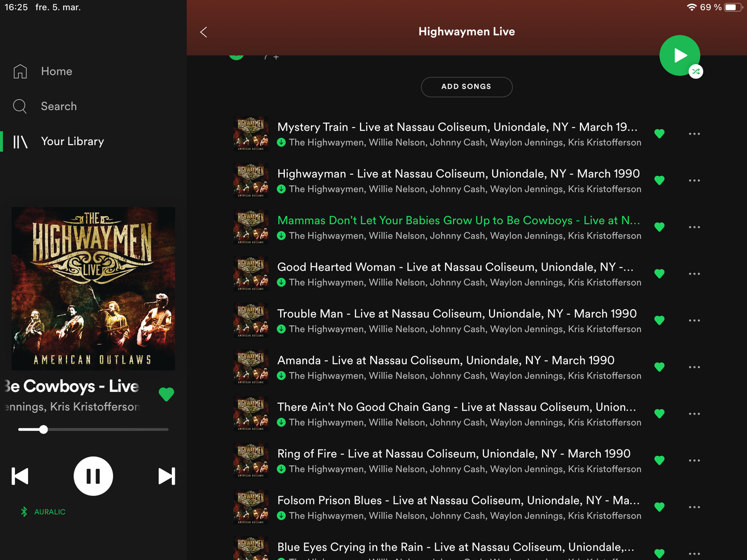The image size is (747, 560).
Task: Unlike There Ain't No Good Chain Gang heart
Action: [659, 414]
